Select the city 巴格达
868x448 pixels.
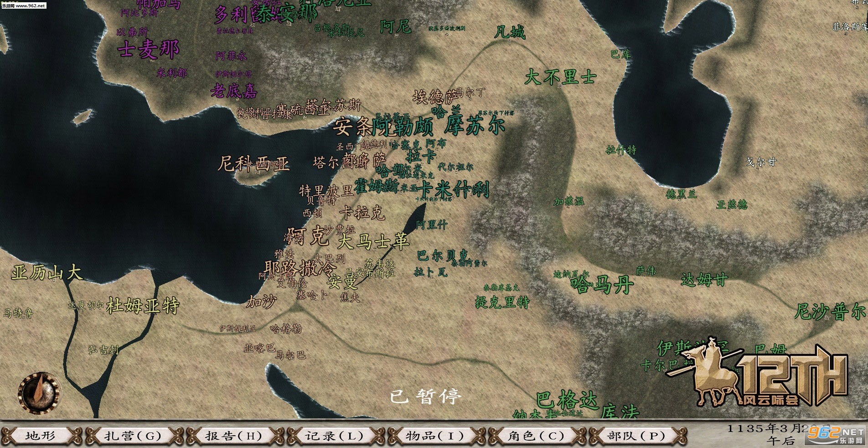point(567,400)
